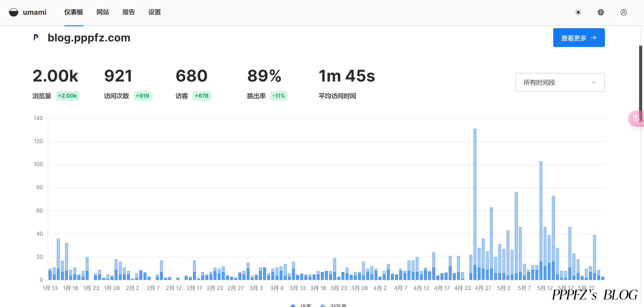Click the 1m 45s average visit time
Image resolution: width=644 pixels, height=307 pixels.
tap(347, 76)
